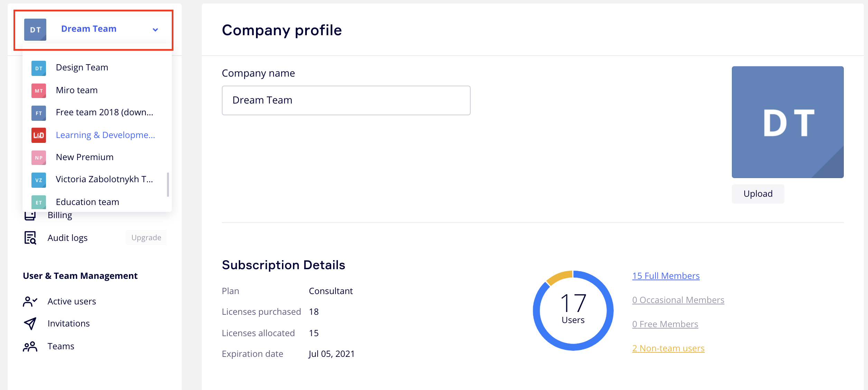Open the 15 Full Members link

tap(666, 276)
